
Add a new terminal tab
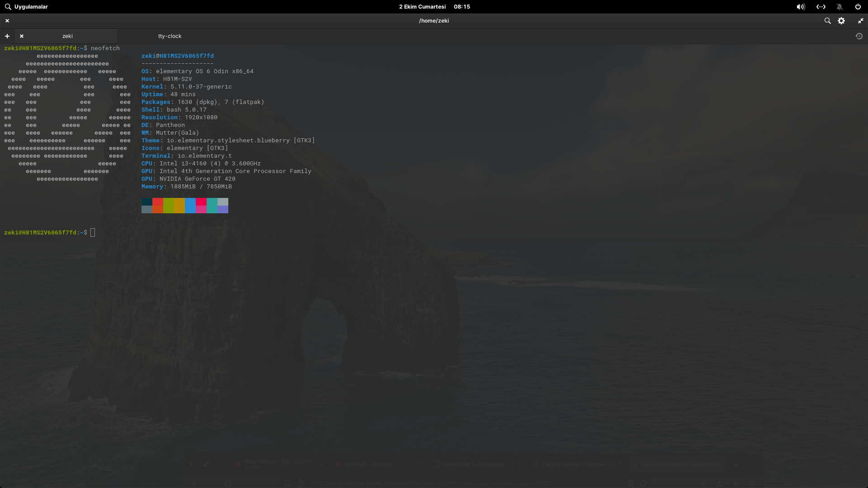click(x=7, y=36)
